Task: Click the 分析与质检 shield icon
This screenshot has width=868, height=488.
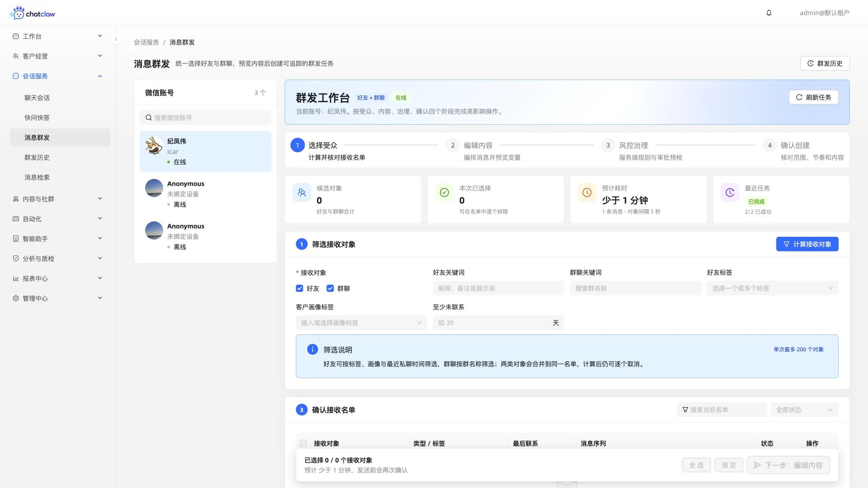Action: [x=16, y=258]
